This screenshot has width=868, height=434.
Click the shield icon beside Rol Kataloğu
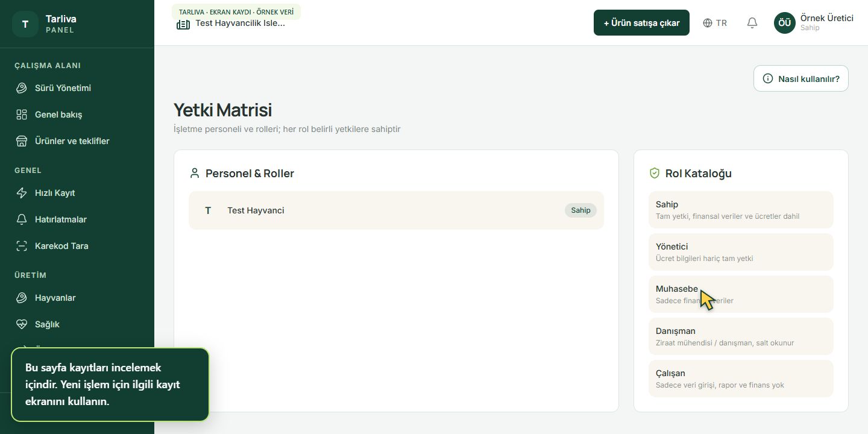(654, 173)
